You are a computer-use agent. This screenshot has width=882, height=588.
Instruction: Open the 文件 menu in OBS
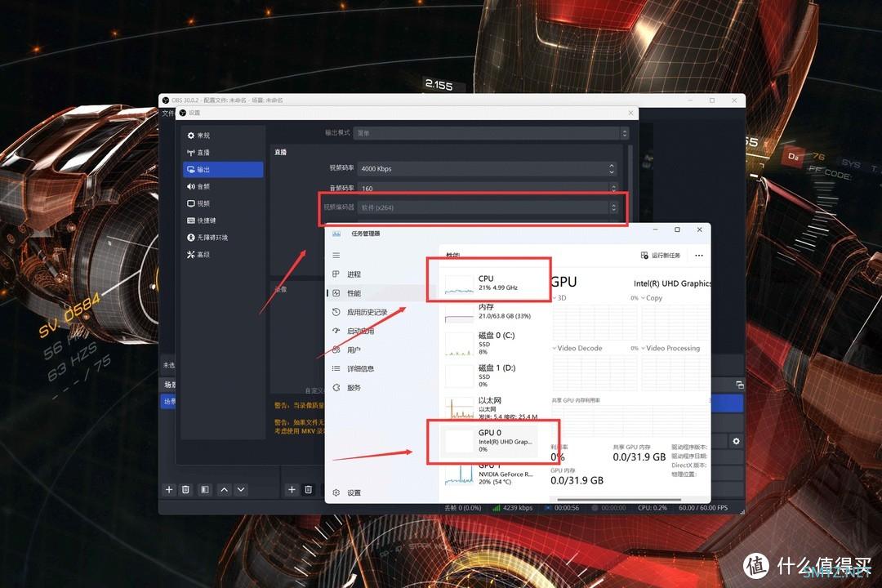tap(167, 113)
